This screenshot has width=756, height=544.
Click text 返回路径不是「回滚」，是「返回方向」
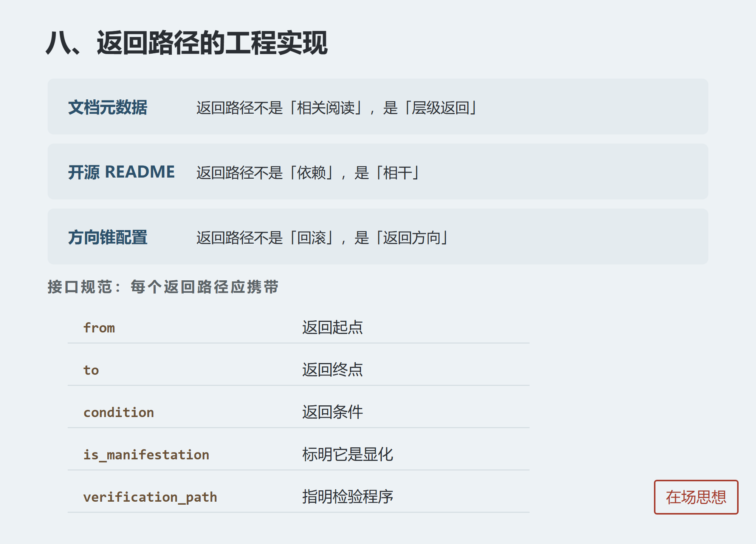coord(323,238)
